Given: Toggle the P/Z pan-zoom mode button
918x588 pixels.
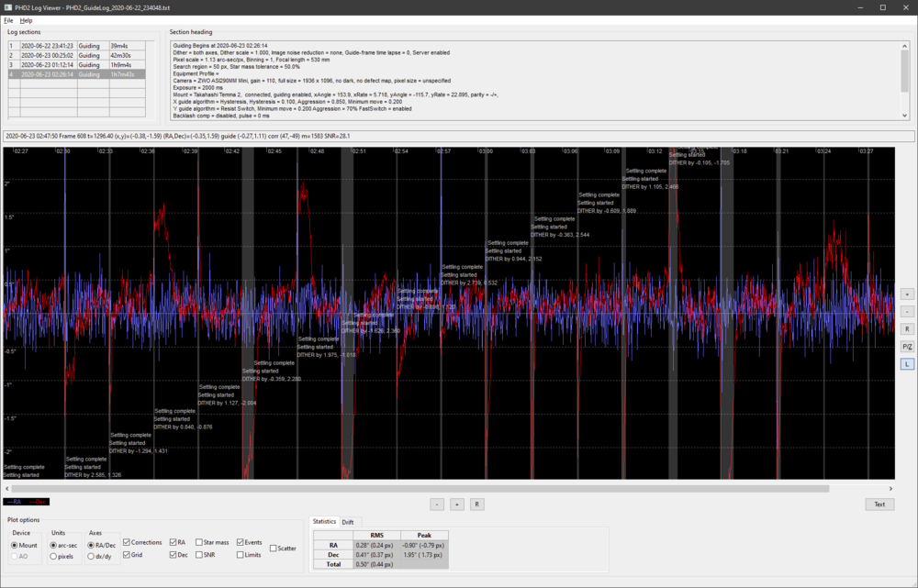Looking at the screenshot, I should (x=907, y=347).
